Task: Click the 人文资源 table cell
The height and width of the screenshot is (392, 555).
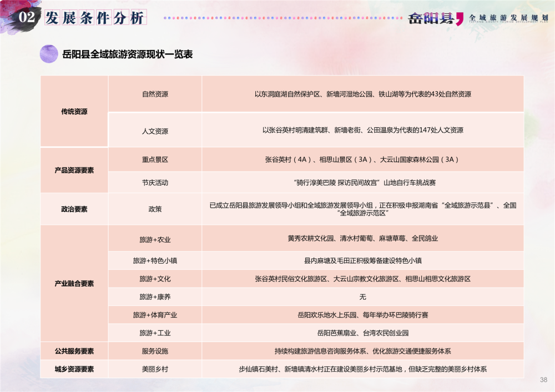Action: pyautogui.click(x=155, y=131)
